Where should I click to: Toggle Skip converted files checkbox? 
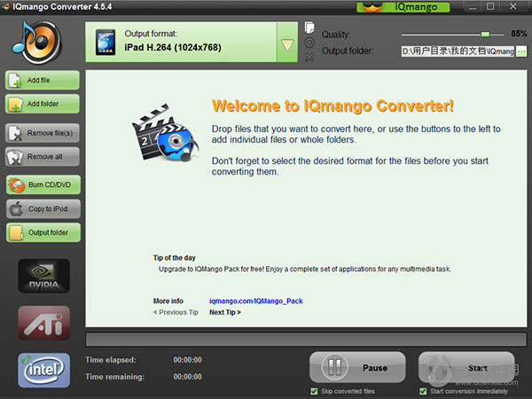tap(314, 391)
